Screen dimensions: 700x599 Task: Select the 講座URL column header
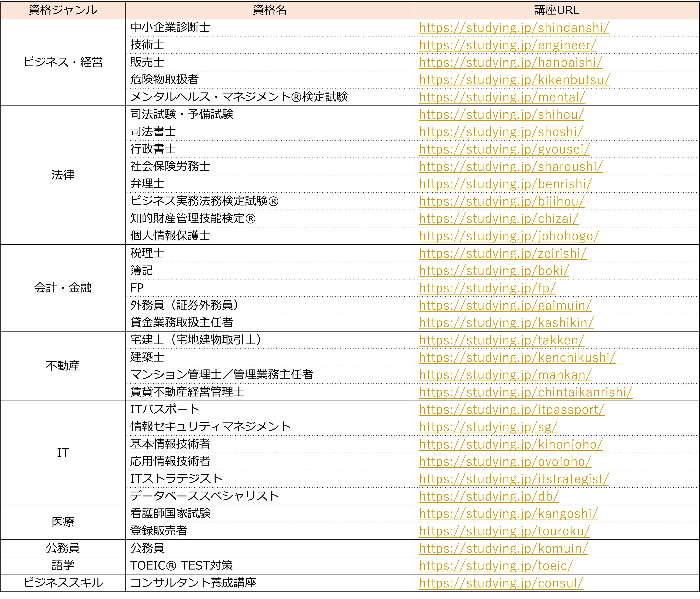pos(556,10)
